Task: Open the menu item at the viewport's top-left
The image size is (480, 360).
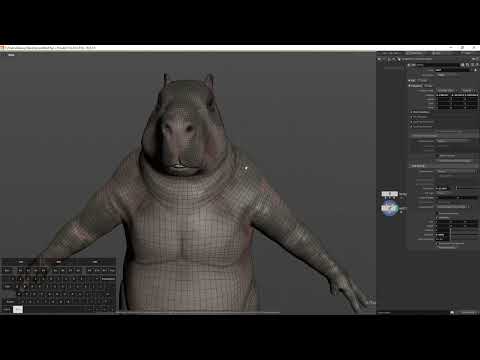Action: [x=11, y=55]
